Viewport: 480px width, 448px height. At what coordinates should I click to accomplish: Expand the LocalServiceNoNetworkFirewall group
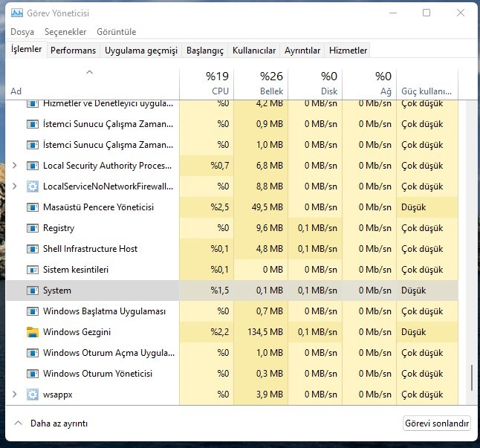click(14, 186)
